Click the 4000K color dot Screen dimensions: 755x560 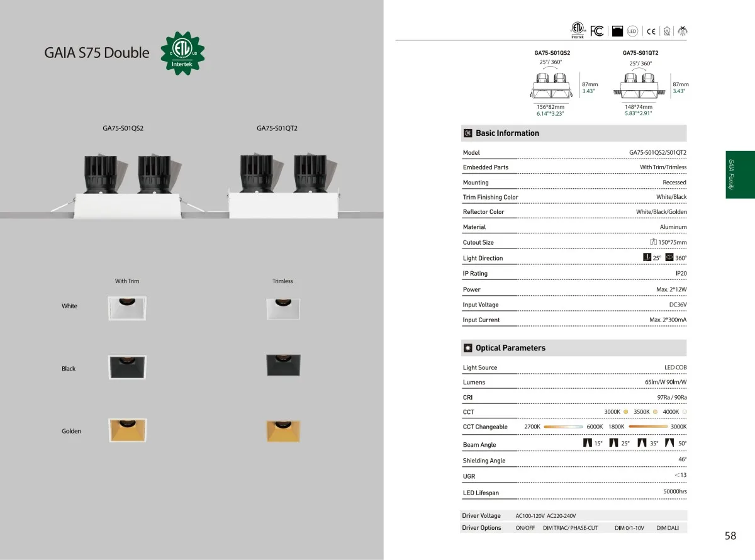[684, 412]
